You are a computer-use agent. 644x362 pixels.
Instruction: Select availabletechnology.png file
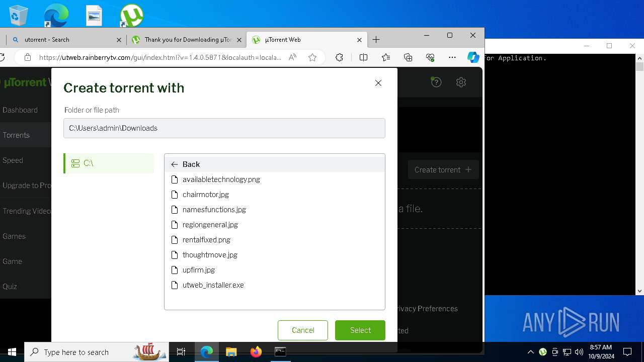coord(275,179)
